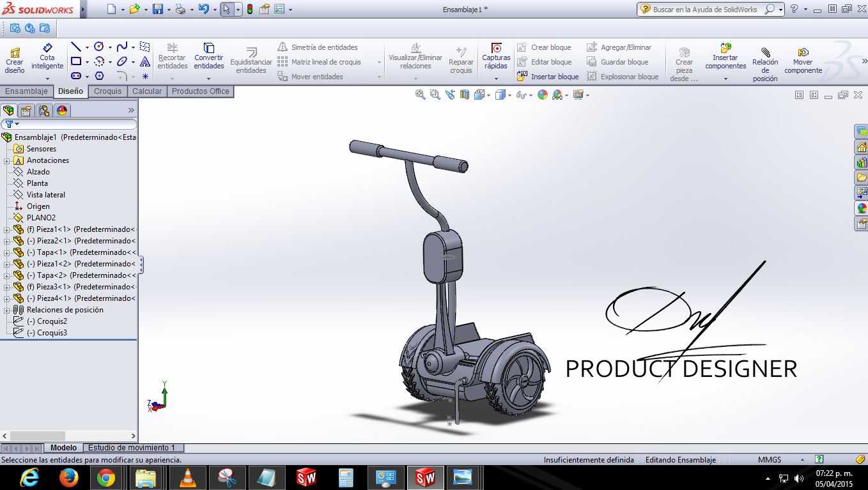Click Zoom to Area magnifier icon
868x490 pixels.
[x=435, y=95]
